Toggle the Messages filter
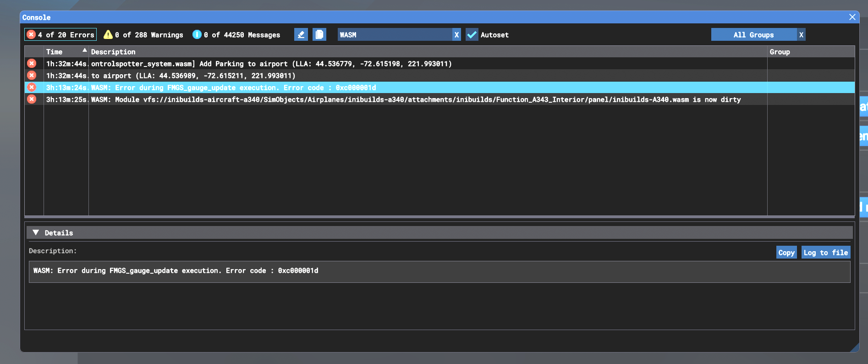Image resolution: width=868 pixels, height=364 pixels. coord(236,35)
